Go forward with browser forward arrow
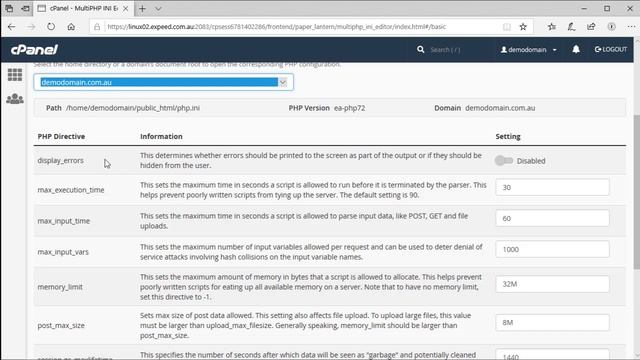640x360 pixels. tap(31, 27)
